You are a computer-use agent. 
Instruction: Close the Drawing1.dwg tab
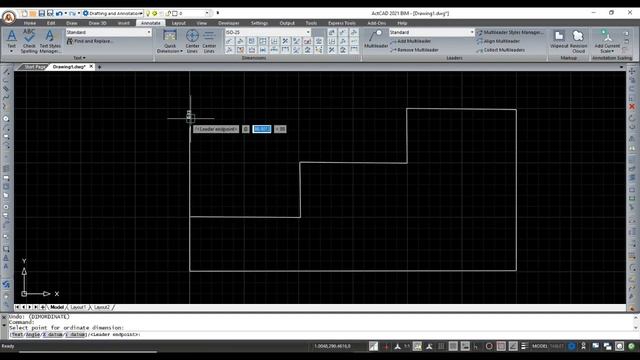[x=91, y=66]
